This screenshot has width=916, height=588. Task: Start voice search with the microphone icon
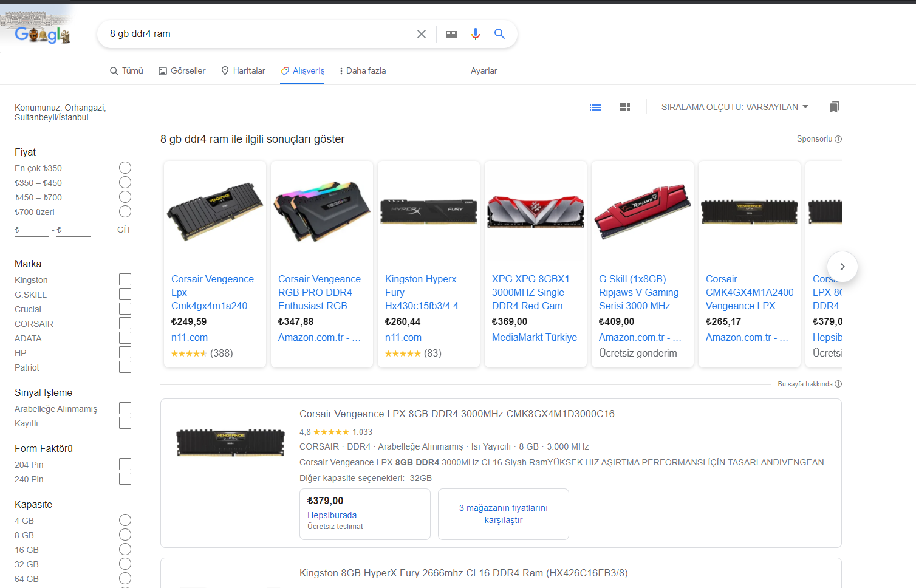[x=476, y=34]
